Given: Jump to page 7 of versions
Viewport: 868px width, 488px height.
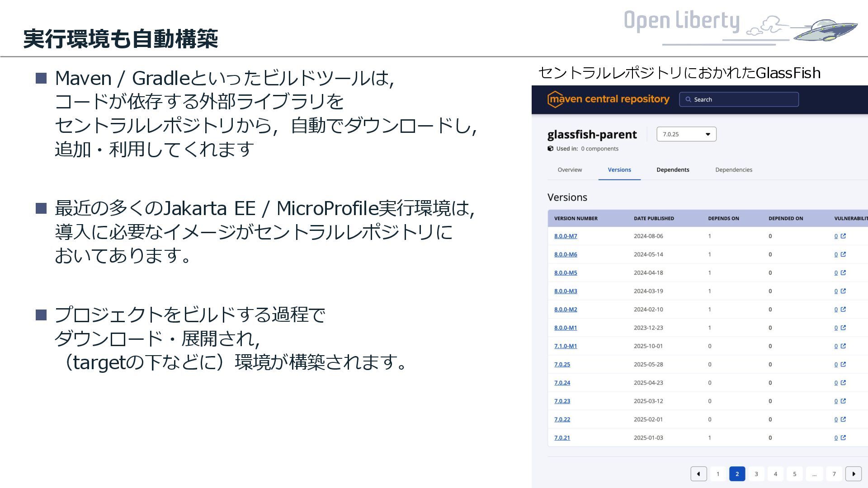Looking at the screenshot, I should [834, 474].
